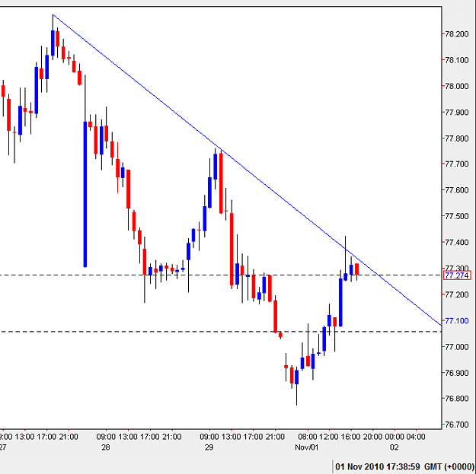Click the 04:00 time axis label
Image resolution: width=476 pixels, height=474 pixels.
pos(416,437)
